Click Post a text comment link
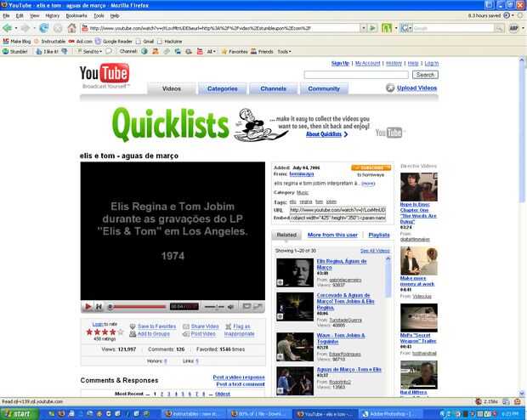 [x=241, y=384]
